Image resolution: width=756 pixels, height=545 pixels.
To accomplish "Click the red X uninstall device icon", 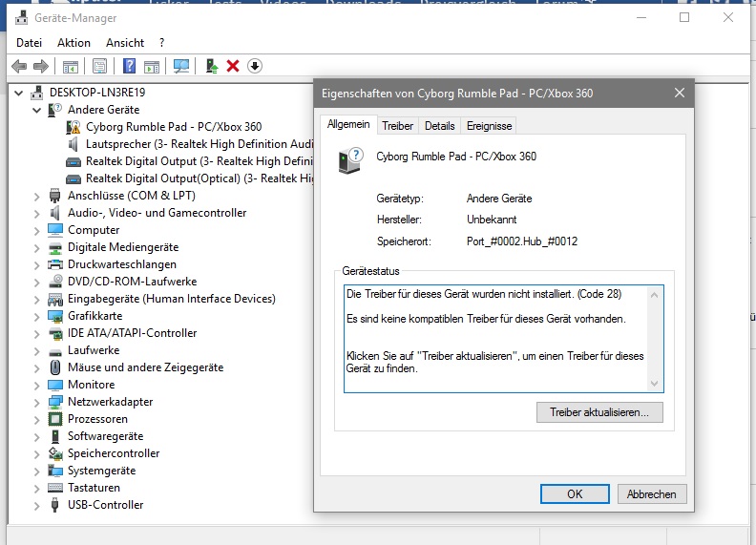I will click(x=233, y=66).
